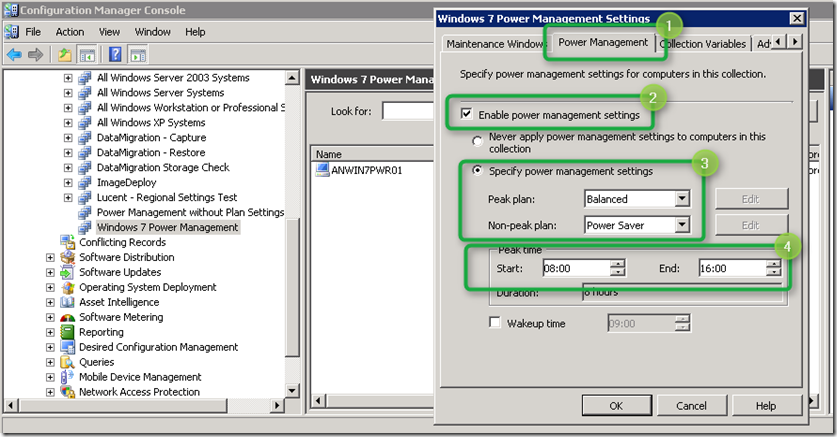Toggle Enable power management settings checkbox
The height and width of the screenshot is (437, 837).
467,114
